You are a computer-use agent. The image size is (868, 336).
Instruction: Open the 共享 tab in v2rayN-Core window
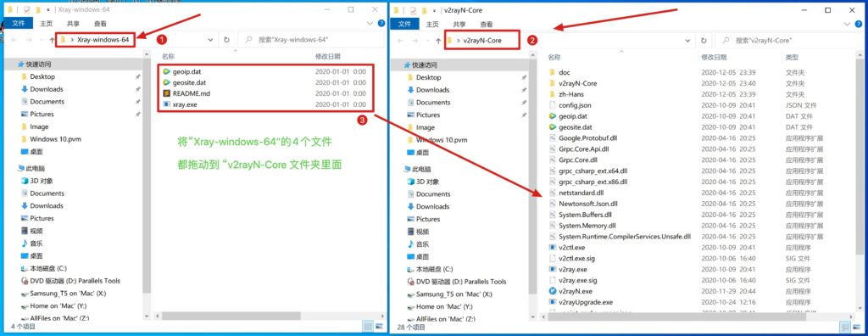pos(459,25)
